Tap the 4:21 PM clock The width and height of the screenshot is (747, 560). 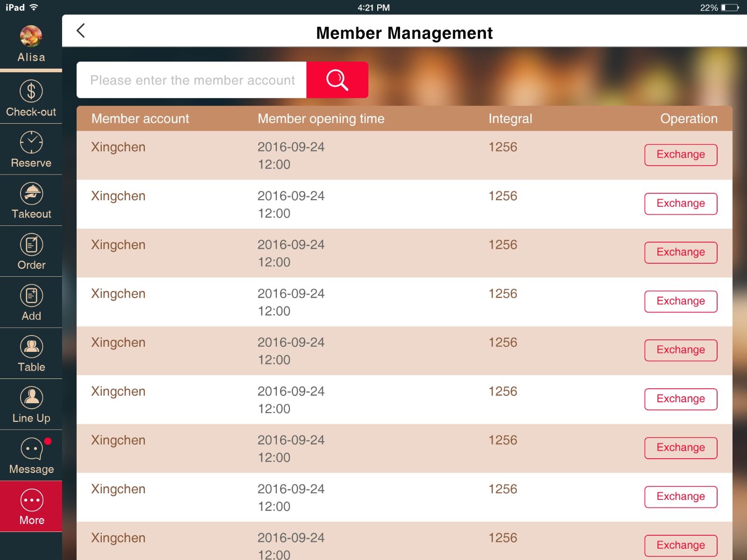coord(373,7)
